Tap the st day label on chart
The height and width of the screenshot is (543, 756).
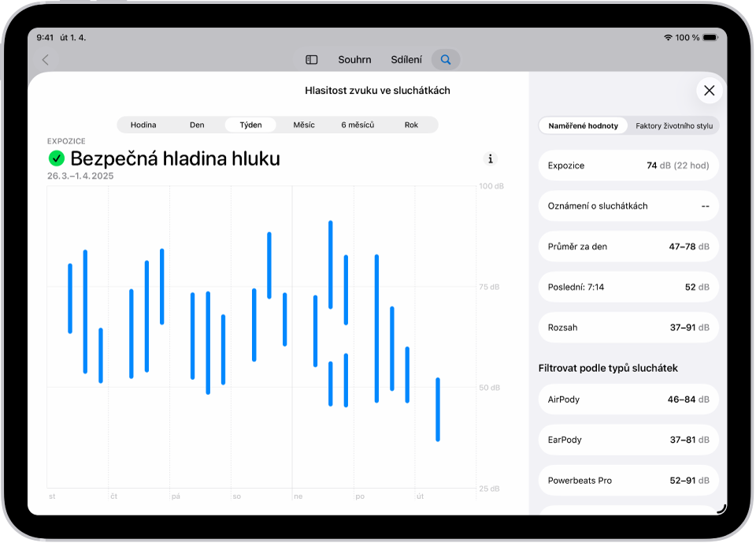pos(52,497)
